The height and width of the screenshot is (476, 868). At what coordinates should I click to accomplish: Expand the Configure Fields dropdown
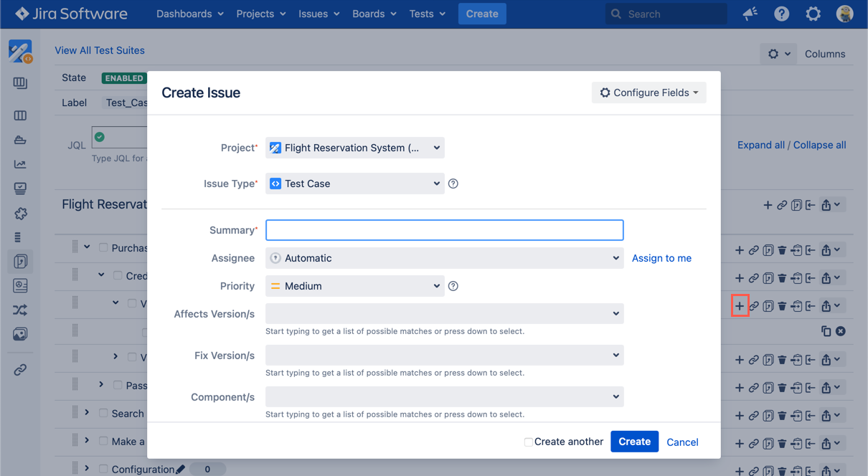pyautogui.click(x=648, y=92)
